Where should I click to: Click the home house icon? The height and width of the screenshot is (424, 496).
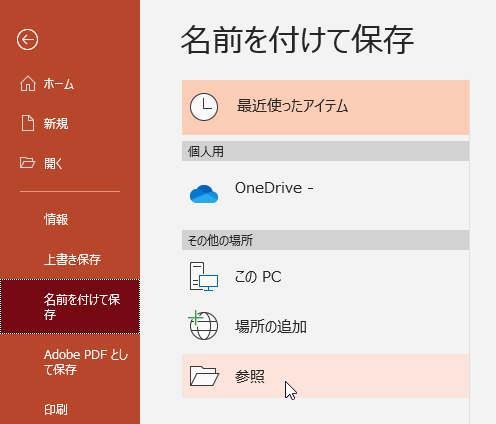pos(28,83)
